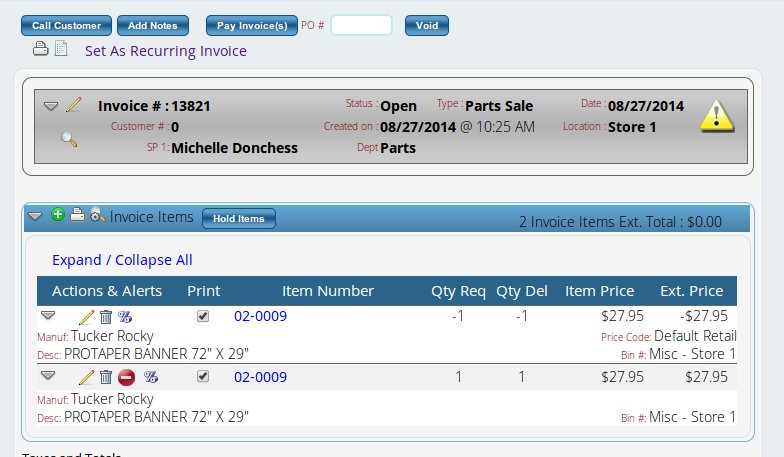Expand the first line item's details arrow
The image size is (784, 457).
48,316
